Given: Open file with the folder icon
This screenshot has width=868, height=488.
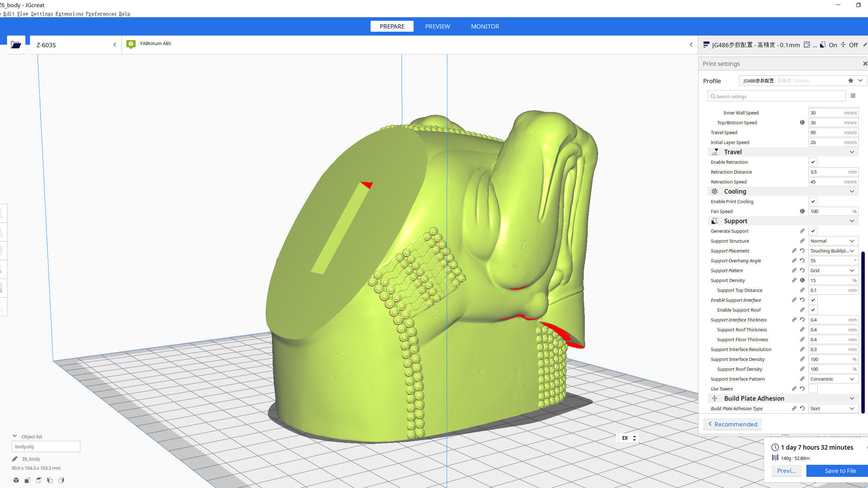Looking at the screenshot, I should tap(16, 45).
